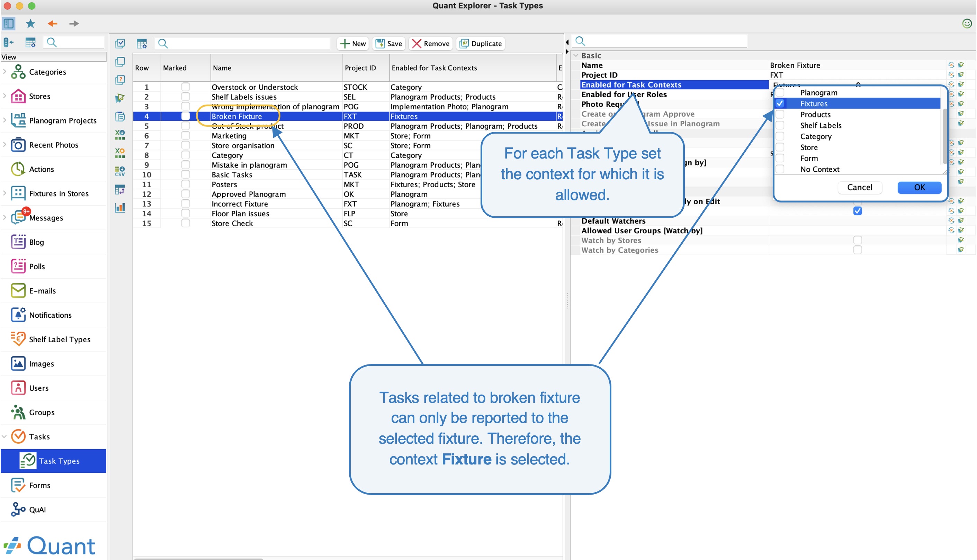
Task: Open the Blog section
Action: coord(36,242)
